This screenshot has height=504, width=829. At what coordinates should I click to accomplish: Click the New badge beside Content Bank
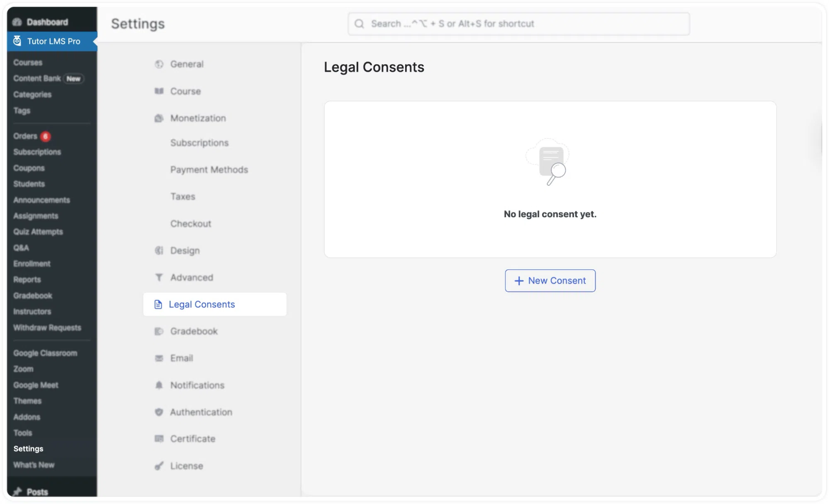(73, 79)
